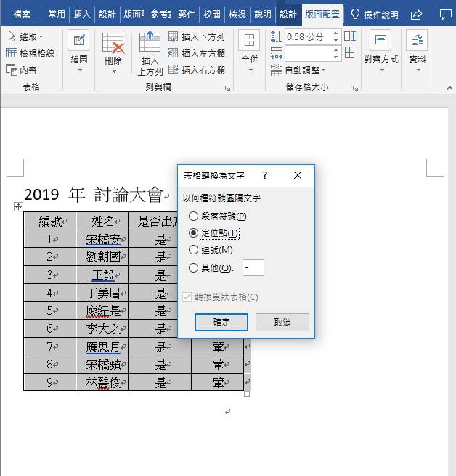Open the Merge (合併) group
Viewport: 456px width, 476px height.
click(x=249, y=51)
